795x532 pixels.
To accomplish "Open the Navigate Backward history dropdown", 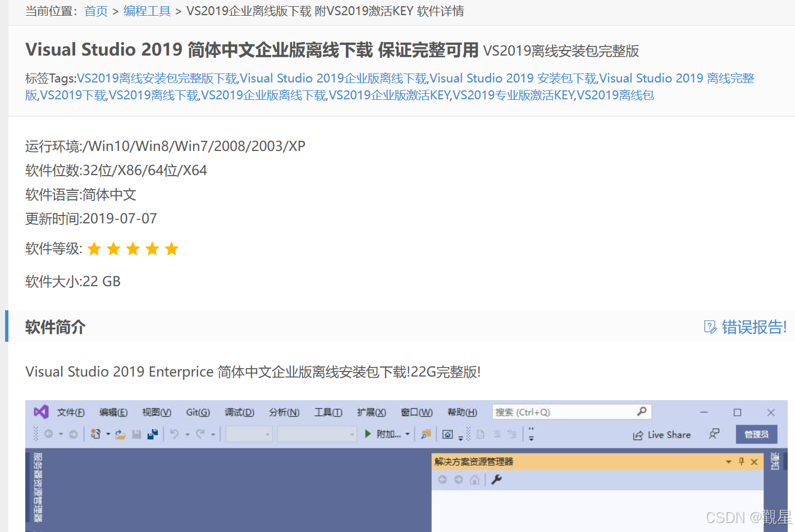I will [x=61, y=434].
